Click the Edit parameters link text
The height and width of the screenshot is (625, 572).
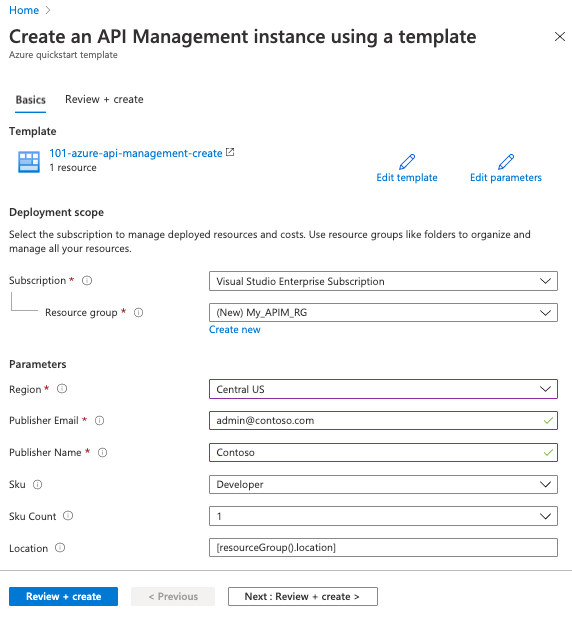(506, 177)
